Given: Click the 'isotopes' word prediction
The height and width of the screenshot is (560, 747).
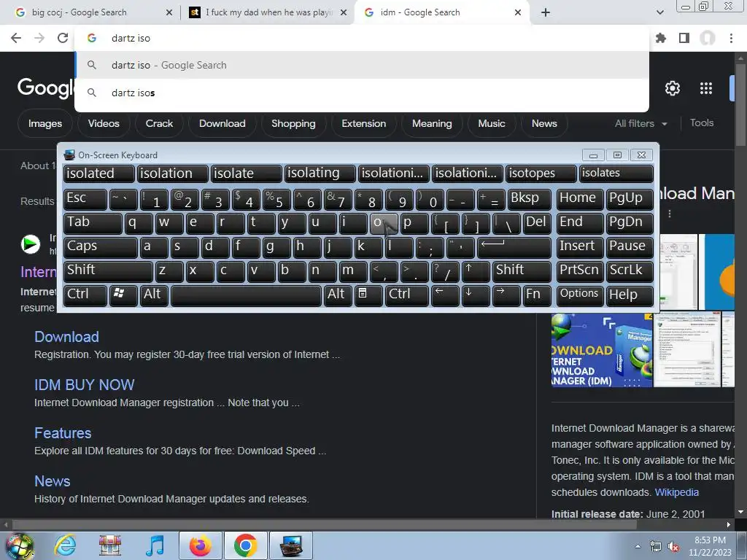Looking at the screenshot, I should coord(541,174).
